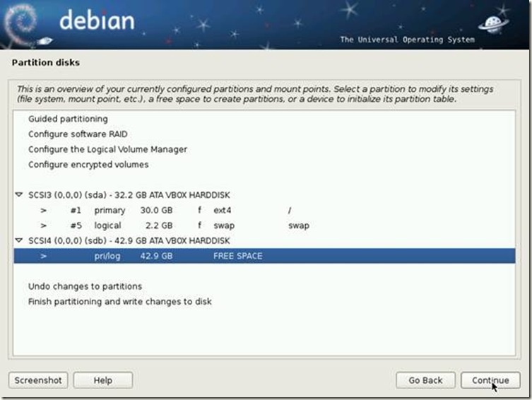Select the 42.9 GB FREE SPACE row
Image resolution: width=532 pixels, height=400 pixels.
264,256
